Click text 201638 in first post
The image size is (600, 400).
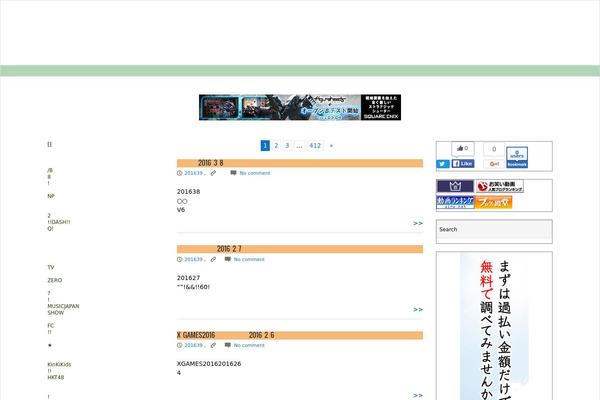point(188,191)
